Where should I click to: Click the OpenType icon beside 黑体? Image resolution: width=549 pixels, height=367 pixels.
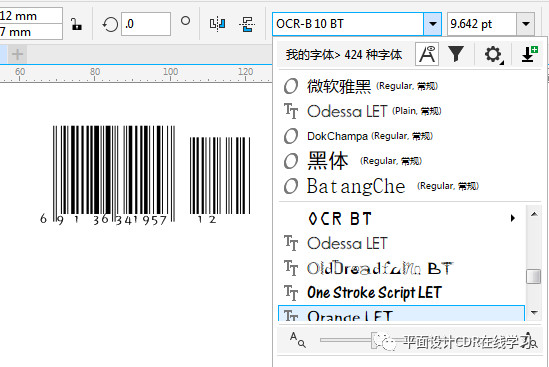[291, 161]
